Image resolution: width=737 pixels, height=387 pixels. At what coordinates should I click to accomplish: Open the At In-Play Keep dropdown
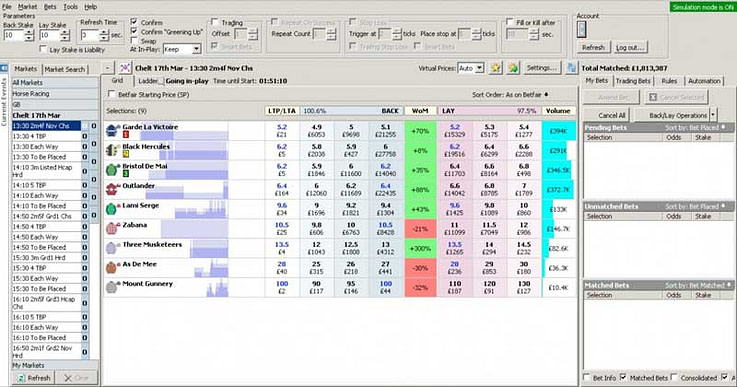(196, 49)
